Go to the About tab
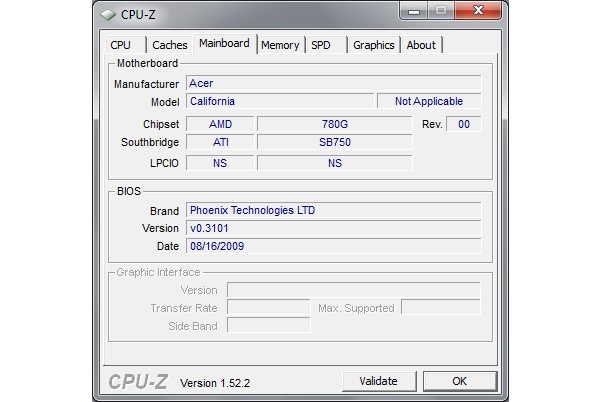Screen dimensions: 600x402 pos(421,45)
